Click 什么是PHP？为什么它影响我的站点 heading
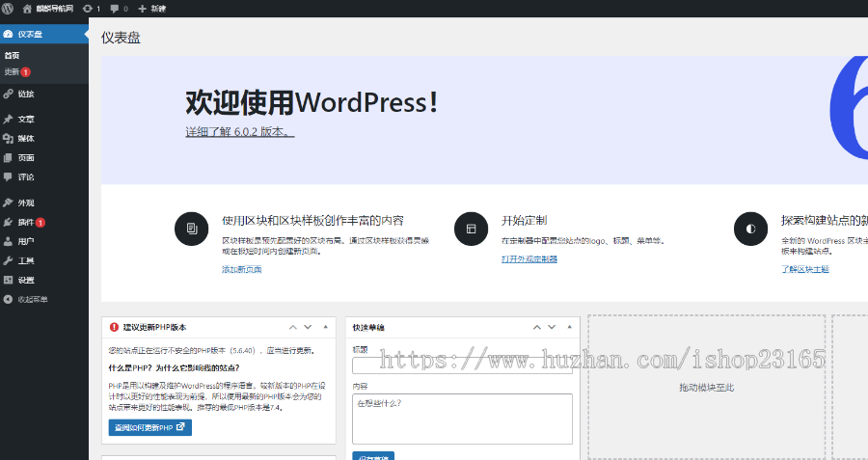The height and width of the screenshot is (460, 868). (x=174, y=368)
